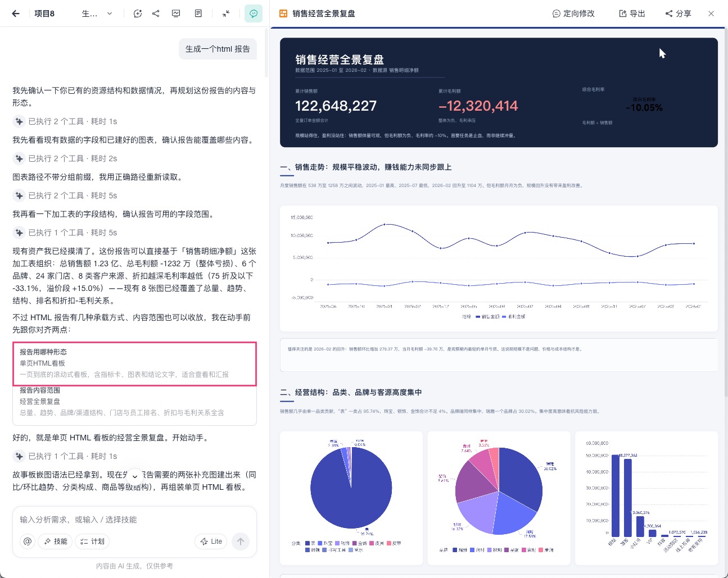This screenshot has height=578, width=728.
Task: Click the scroll-to-bottom chevron button in chat
Action: coord(135,476)
